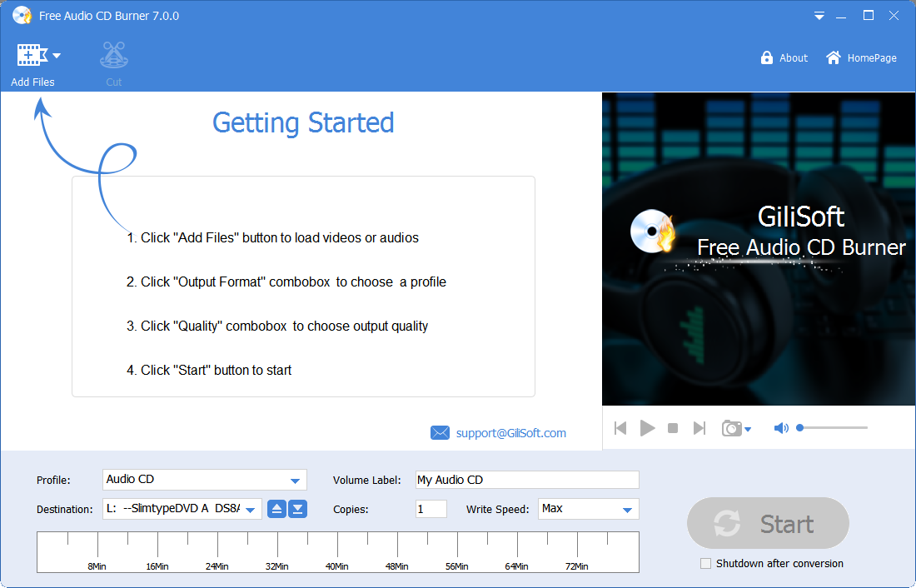916x588 pixels.
Task: Open the Profile Audio CD combobox
Action: (x=205, y=479)
